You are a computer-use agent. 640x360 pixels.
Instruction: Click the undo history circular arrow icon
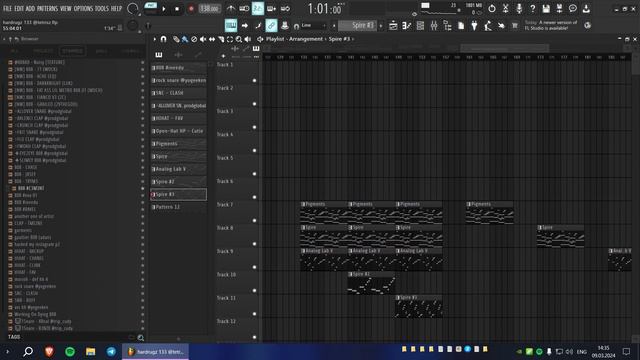[x=492, y=8]
